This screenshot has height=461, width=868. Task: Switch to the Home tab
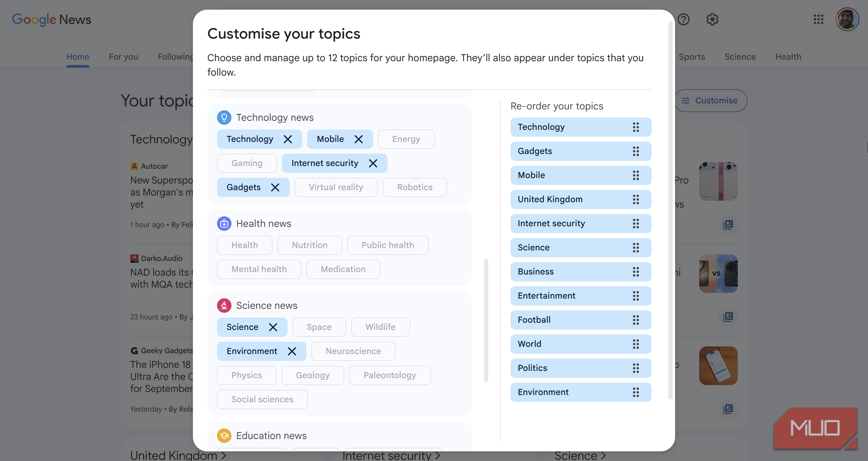pos(78,57)
